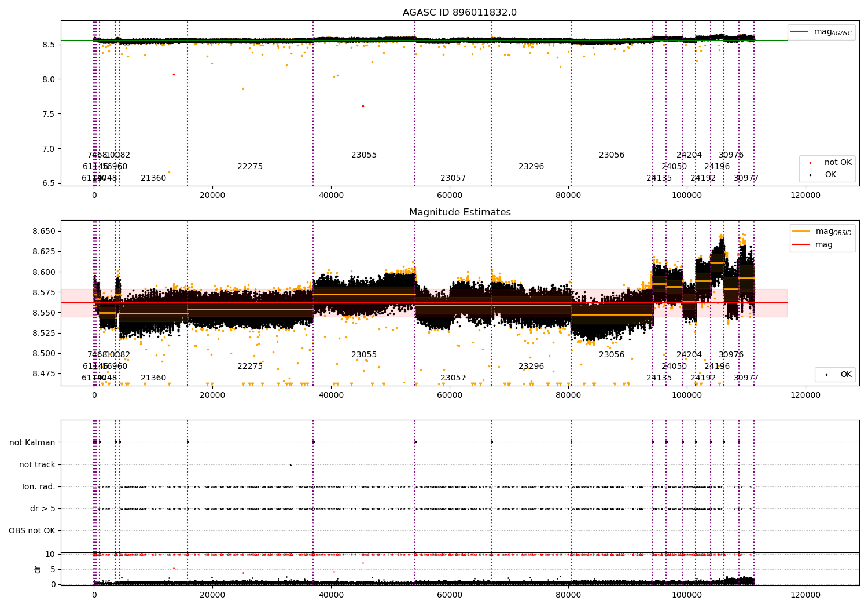Screen dimensions: 868x608
Task: Click obsid label 24204 in the top plot
Action: point(689,155)
